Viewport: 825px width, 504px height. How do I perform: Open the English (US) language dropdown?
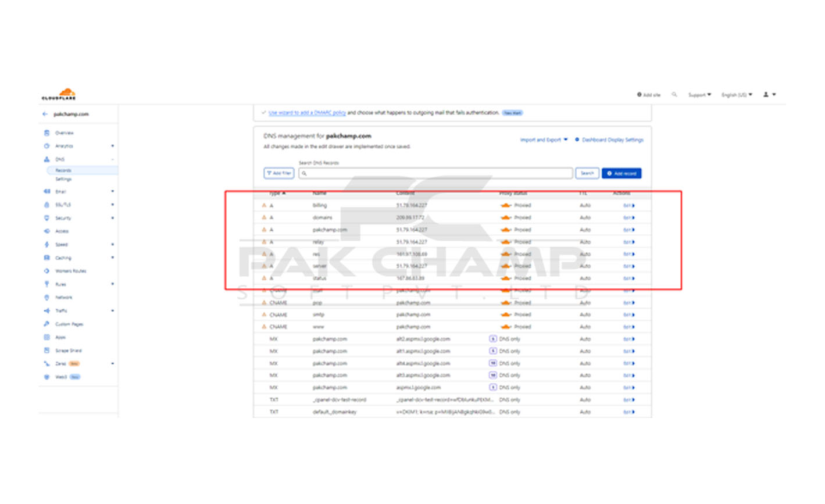point(737,95)
